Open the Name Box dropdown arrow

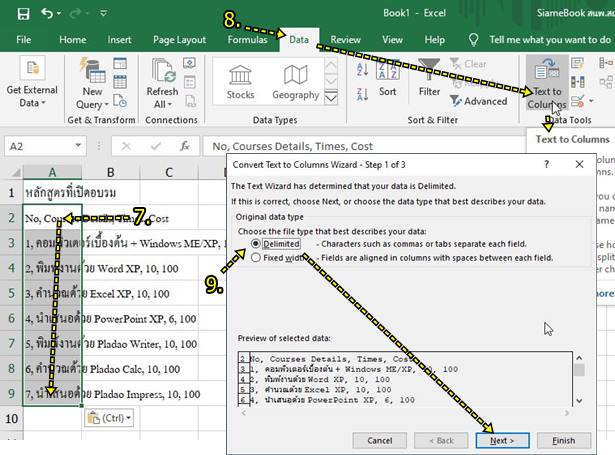tap(78, 146)
